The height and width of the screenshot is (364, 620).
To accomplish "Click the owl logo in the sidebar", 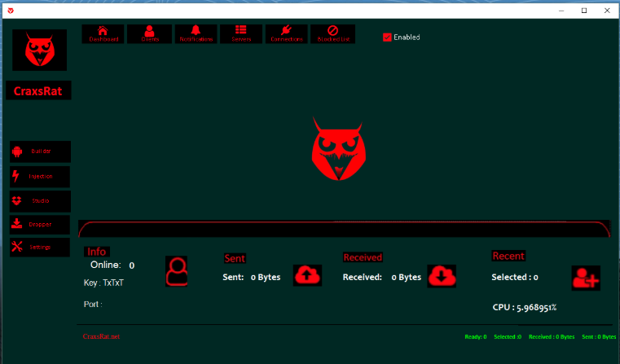I will click(x=40, y=50).
